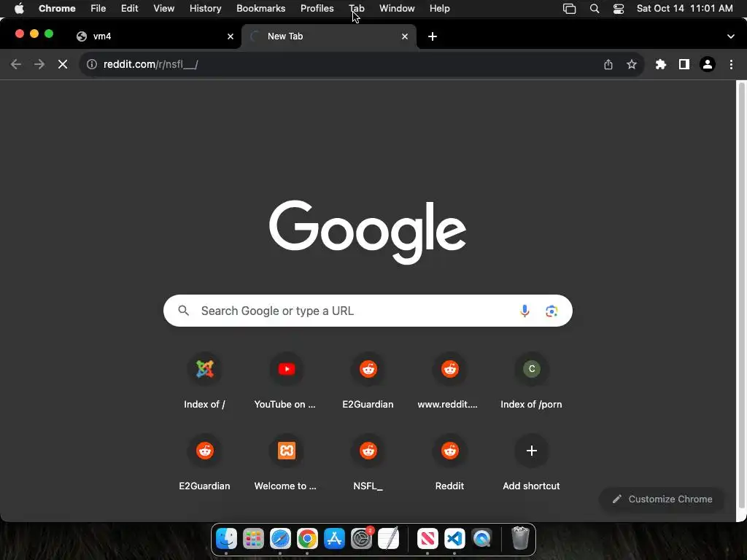Open Finder from the Dock

tap(226, 539)
